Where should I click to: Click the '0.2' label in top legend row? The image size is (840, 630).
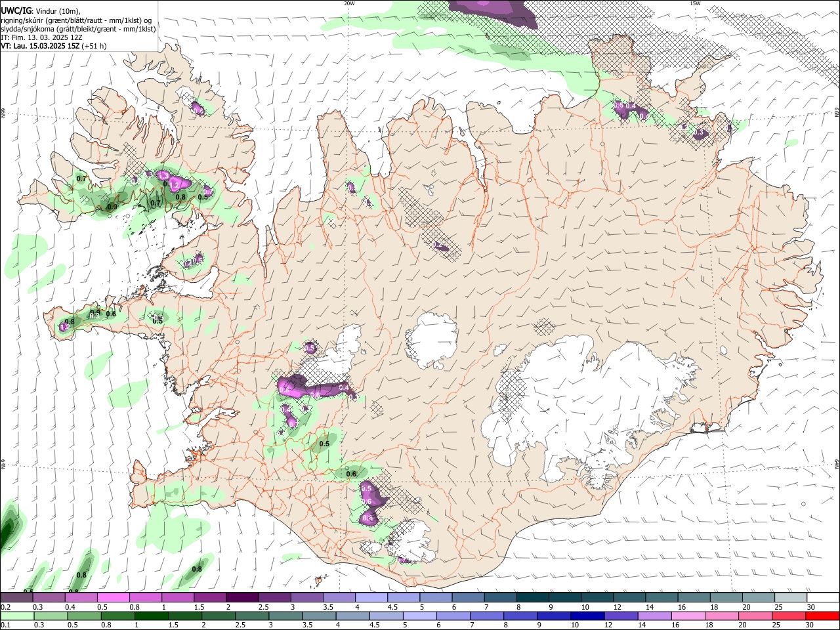click(x=6, y=607)
